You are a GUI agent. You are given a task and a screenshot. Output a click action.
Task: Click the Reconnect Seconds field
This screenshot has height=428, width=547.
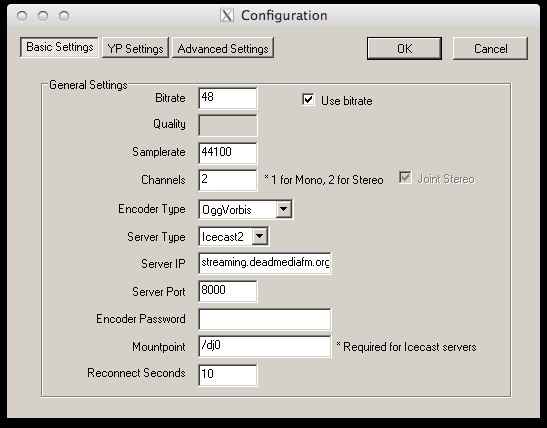(x=228, y=375)
